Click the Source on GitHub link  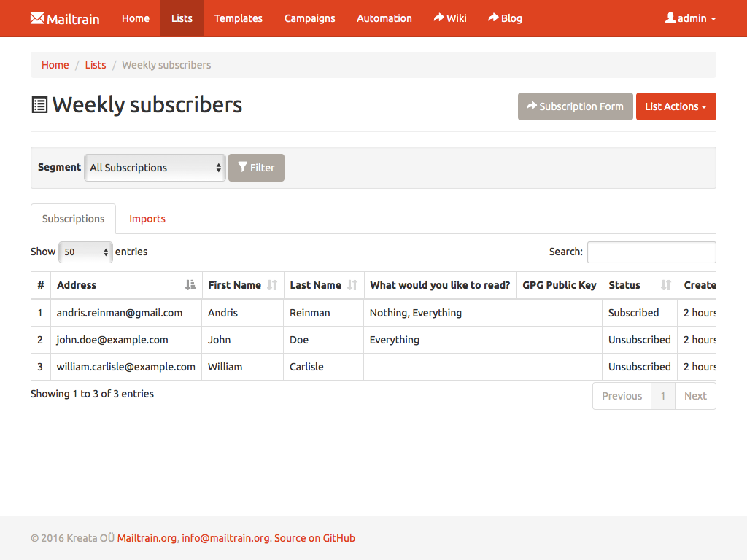click(x=314, y=538)
